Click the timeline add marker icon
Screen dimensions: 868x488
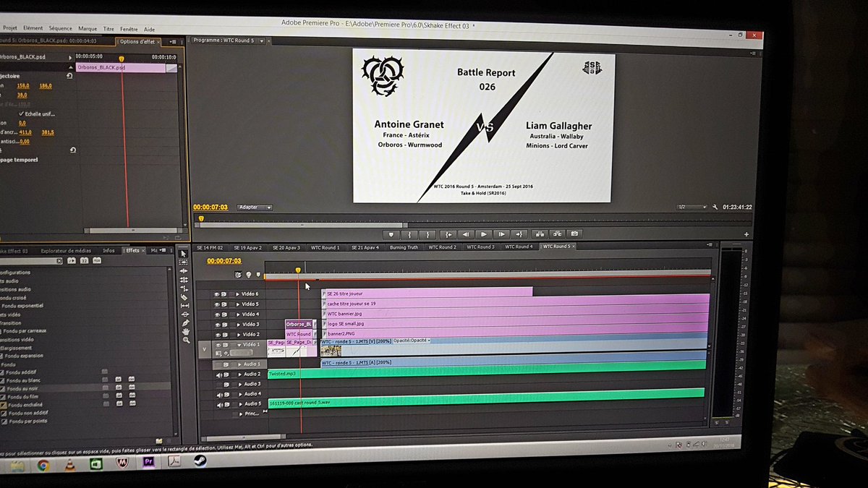click(258, 274)
